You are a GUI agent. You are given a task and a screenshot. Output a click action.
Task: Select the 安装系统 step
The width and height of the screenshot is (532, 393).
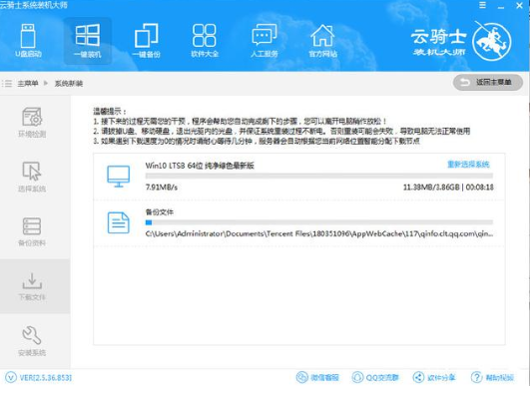tap(32, 341)
